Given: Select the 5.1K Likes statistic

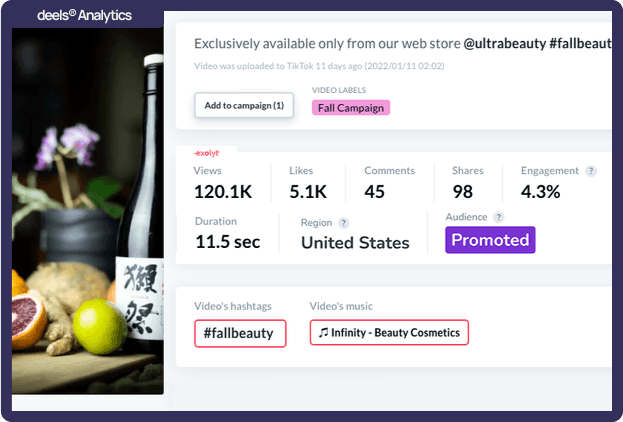Looking at the screenshot, I should click(x=307, y=190).
